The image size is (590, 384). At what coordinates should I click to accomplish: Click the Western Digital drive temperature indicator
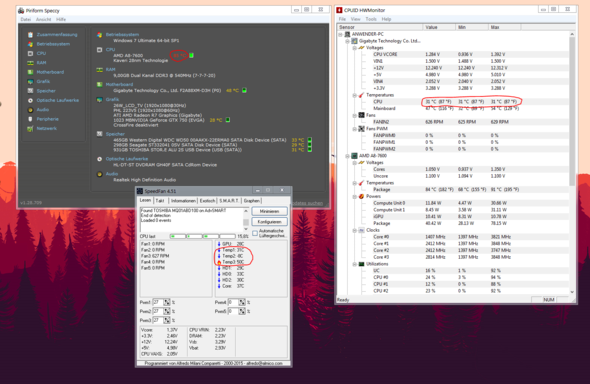[x=310, y=140]
